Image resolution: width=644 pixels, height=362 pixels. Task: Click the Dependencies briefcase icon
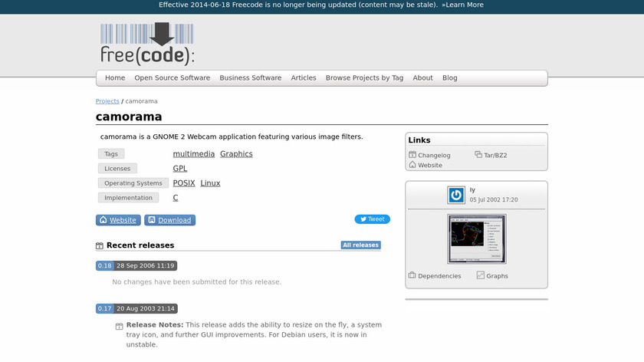pos(412,275)
